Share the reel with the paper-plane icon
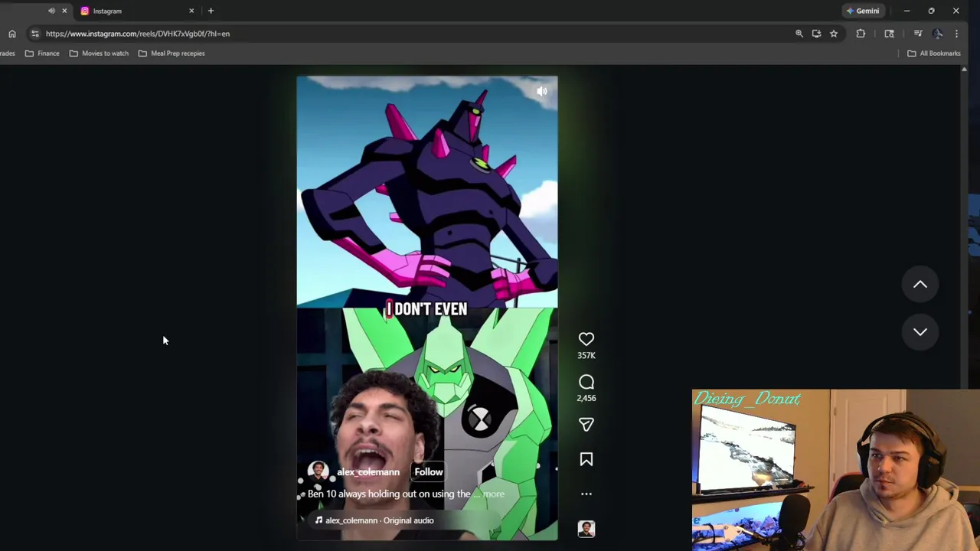This screenshot has height=551, width=980. coord(586,424)
